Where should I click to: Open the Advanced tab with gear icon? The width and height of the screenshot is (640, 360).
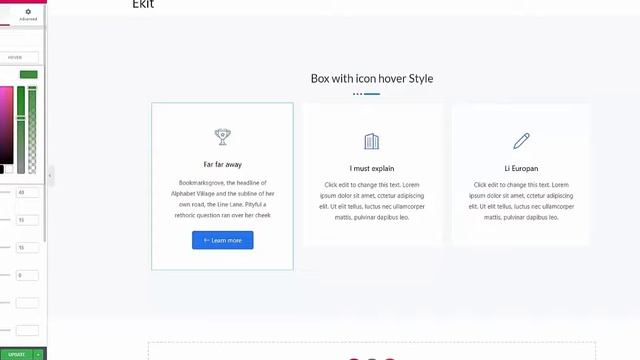28,15
